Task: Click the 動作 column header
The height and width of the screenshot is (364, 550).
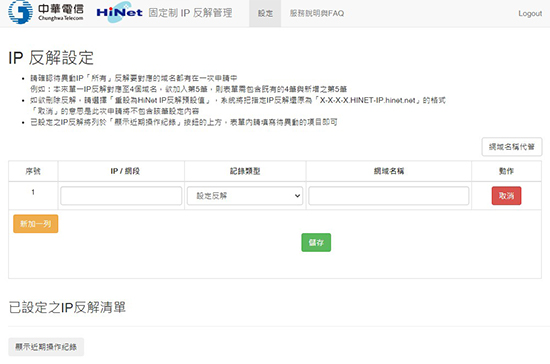Action: (506, 171)
